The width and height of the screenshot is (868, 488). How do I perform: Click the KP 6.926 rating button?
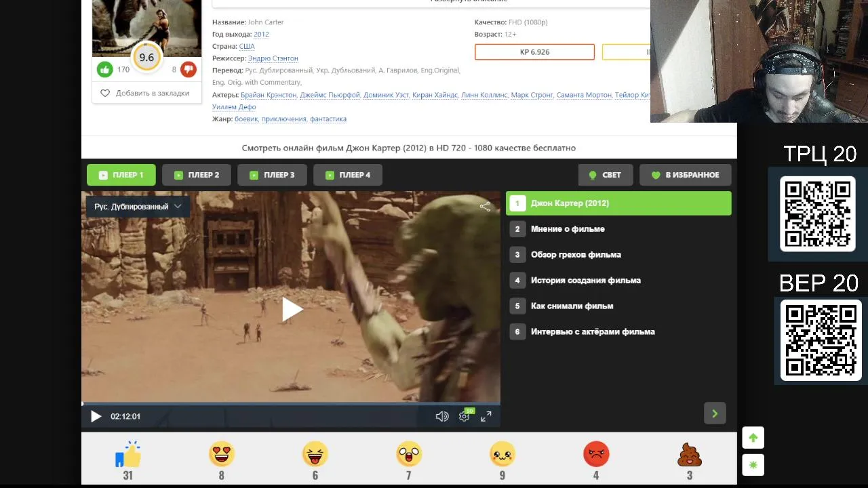[534, 52]
